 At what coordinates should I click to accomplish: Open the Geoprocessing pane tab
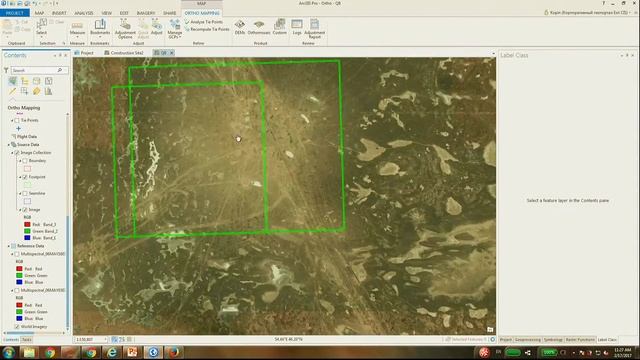coord(528,340)
